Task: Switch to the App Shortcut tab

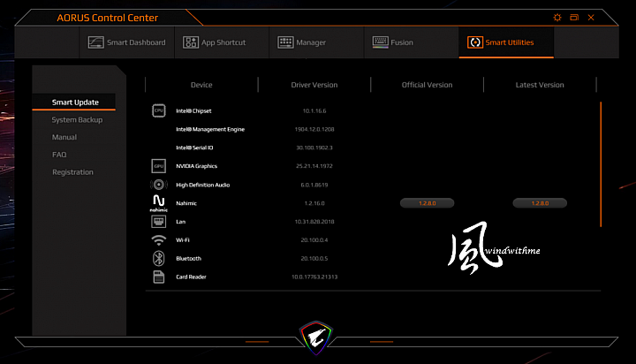Action: tap(222, 42)
